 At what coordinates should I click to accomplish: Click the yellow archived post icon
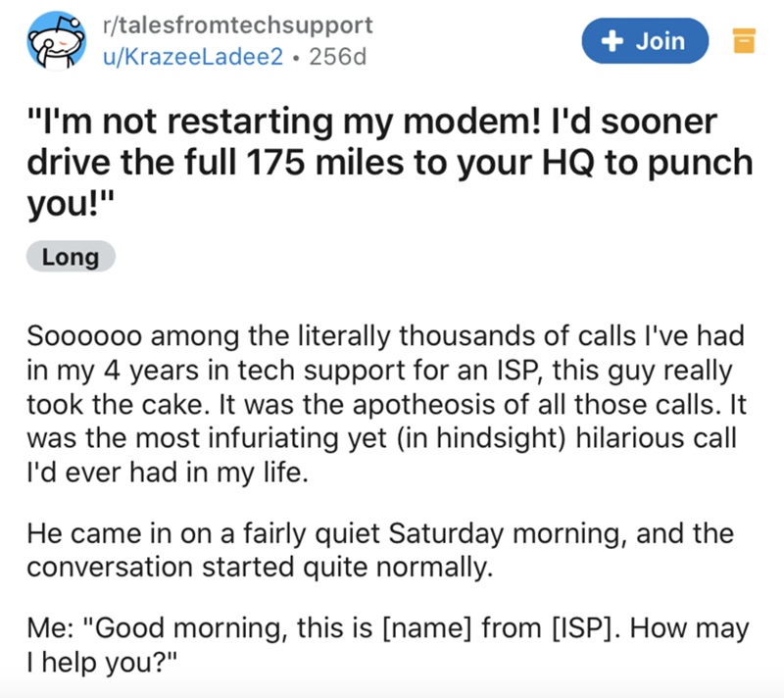(741, 40)
